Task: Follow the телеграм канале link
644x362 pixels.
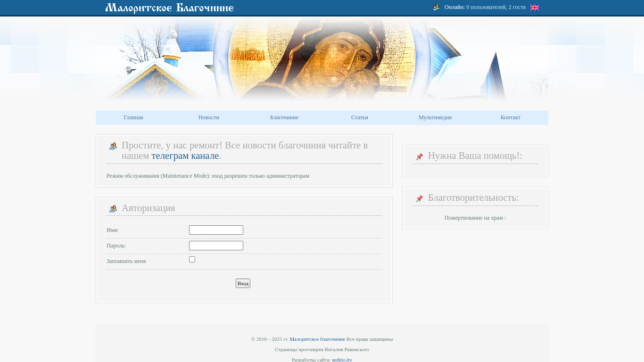Action: (x=185, y=156)
